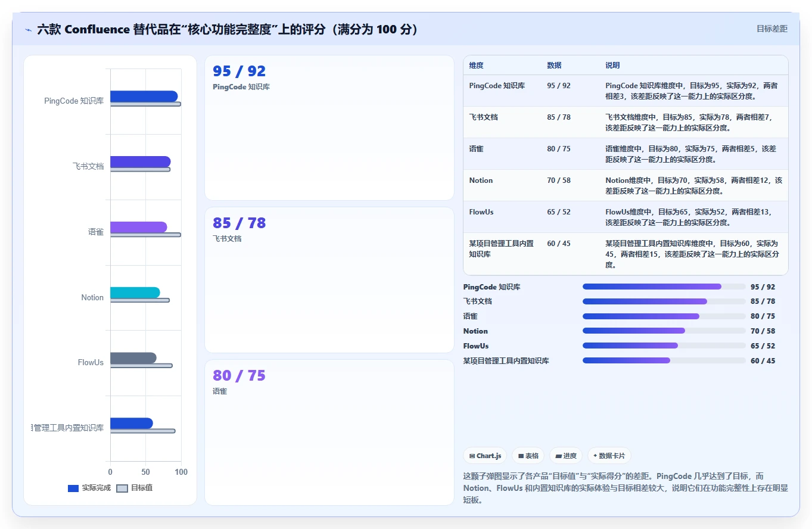Click the Notion cyan chart bar

[135, 292]
